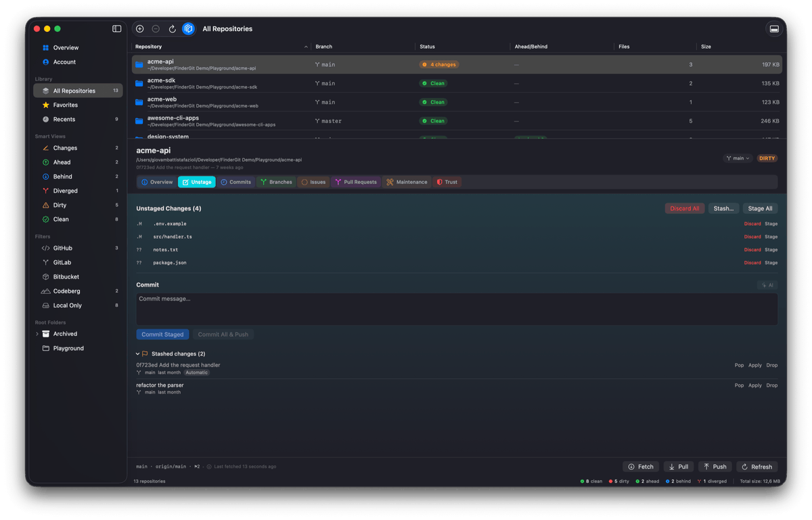The width and height of the screenshot is (812, 520).
Task: Click the toolbar reload arrow icon
Action: pyautogui.click(x=172, y=29)
